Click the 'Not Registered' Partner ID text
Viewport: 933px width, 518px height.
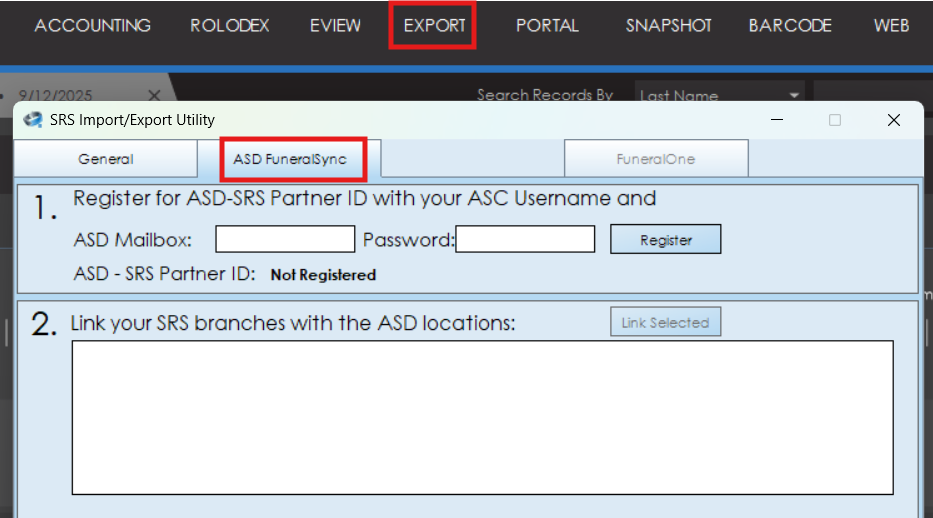323,275
